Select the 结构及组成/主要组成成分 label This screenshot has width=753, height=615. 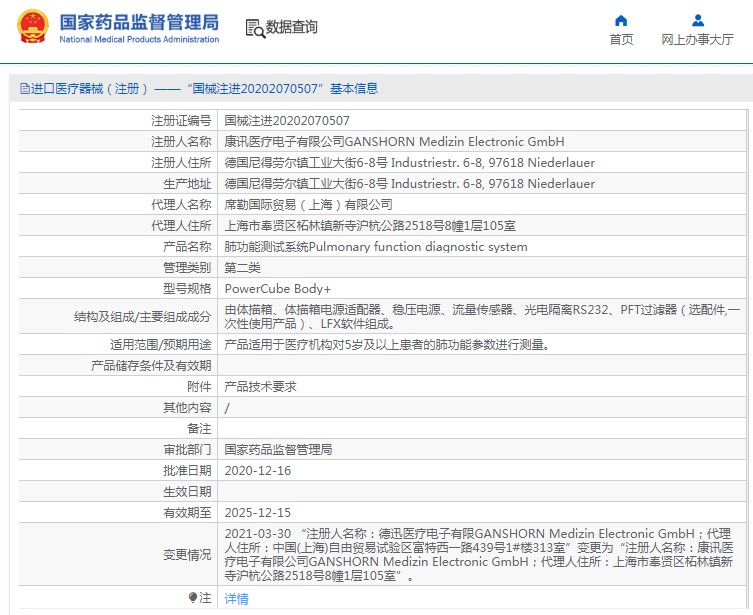(x=142, y=317)
